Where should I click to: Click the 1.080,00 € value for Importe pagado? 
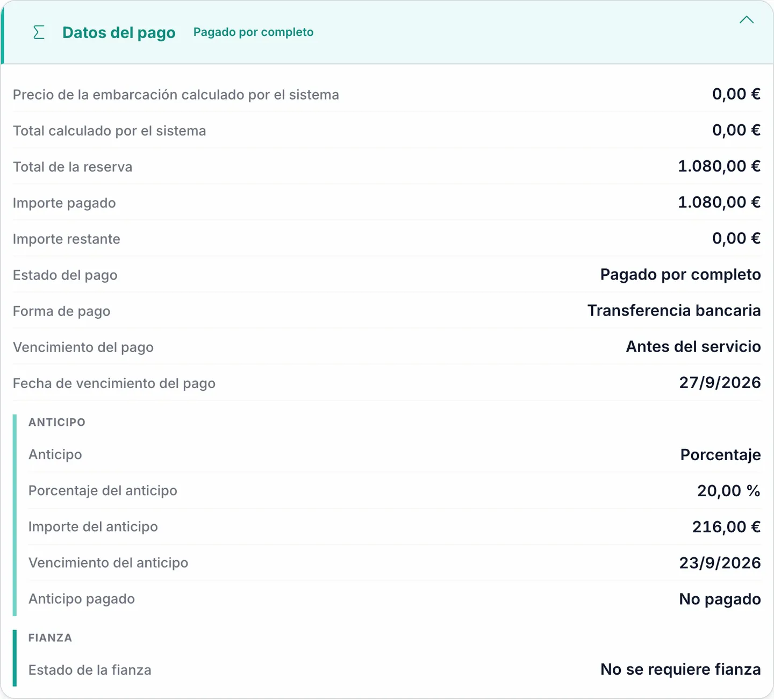(719, 202)
